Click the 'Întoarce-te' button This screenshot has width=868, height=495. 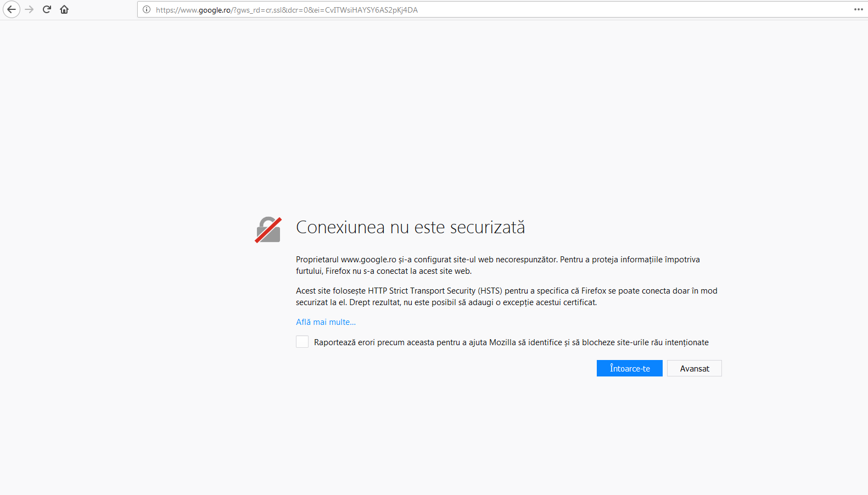point(630,368)
